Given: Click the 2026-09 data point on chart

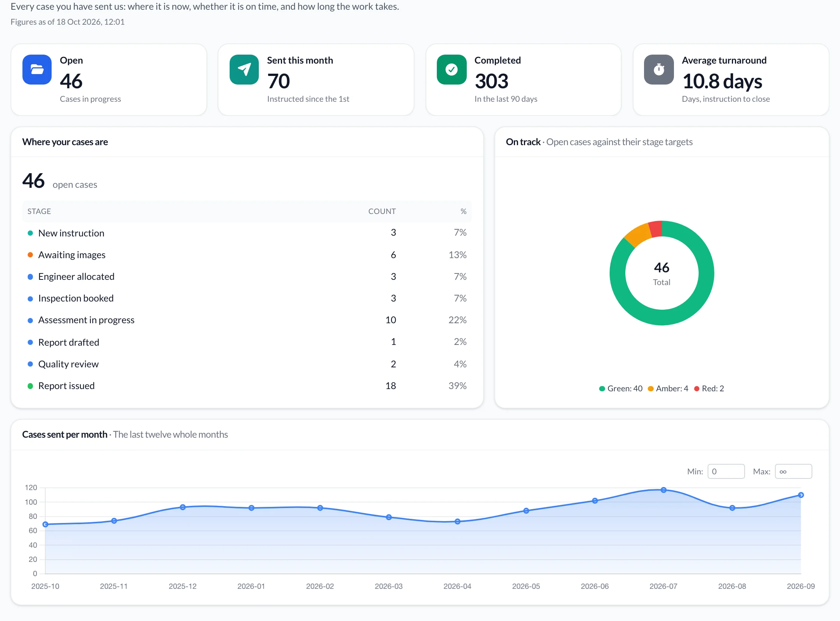Looking at the screenshot, I should [800, 495].
